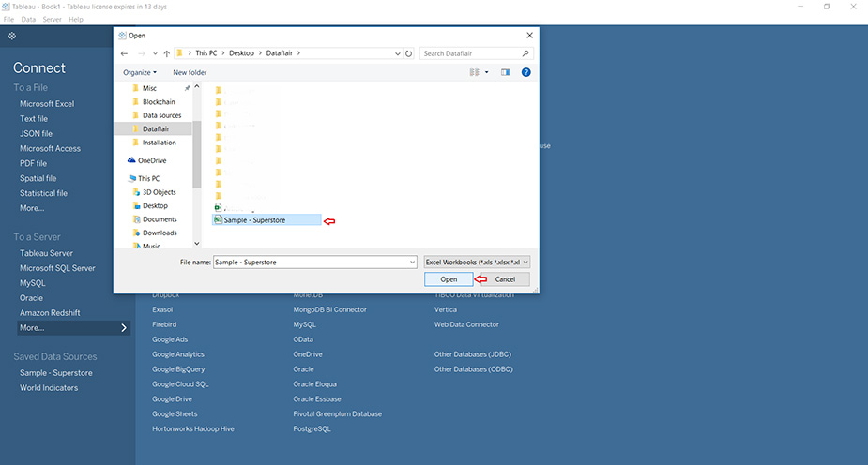Choose PostgreSQL connector

pyautogui.click(x=312, y=429)
